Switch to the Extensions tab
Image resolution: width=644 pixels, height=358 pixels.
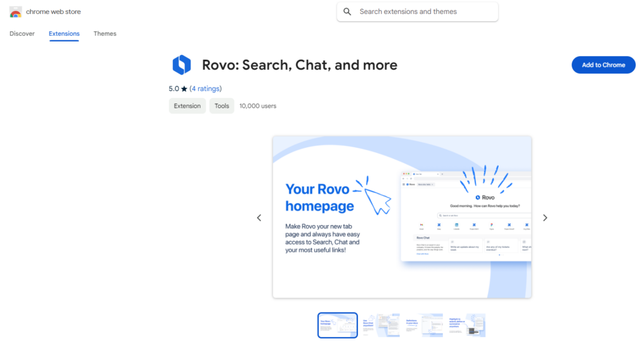(x=64, y=34)
